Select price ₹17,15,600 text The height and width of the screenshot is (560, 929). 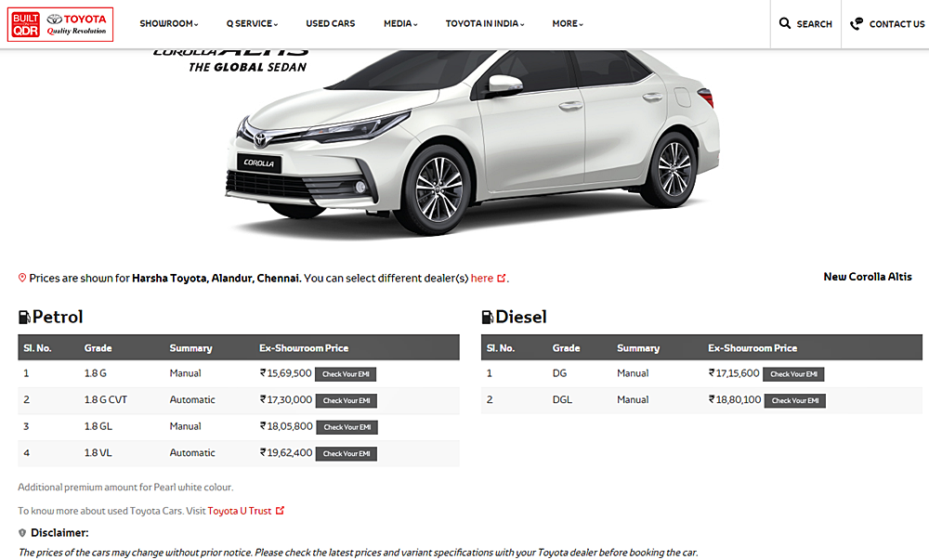tap(734, 373)
